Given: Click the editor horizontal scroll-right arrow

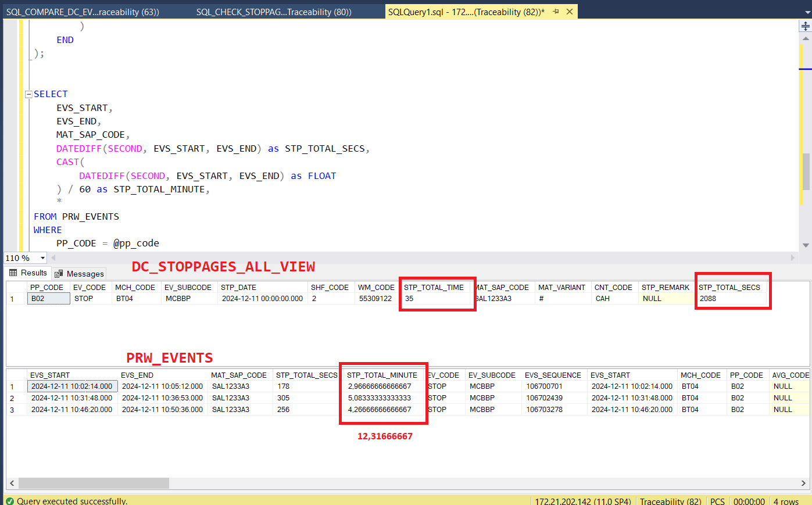Looking at the screenshot, I should click(x=792, y=257).
